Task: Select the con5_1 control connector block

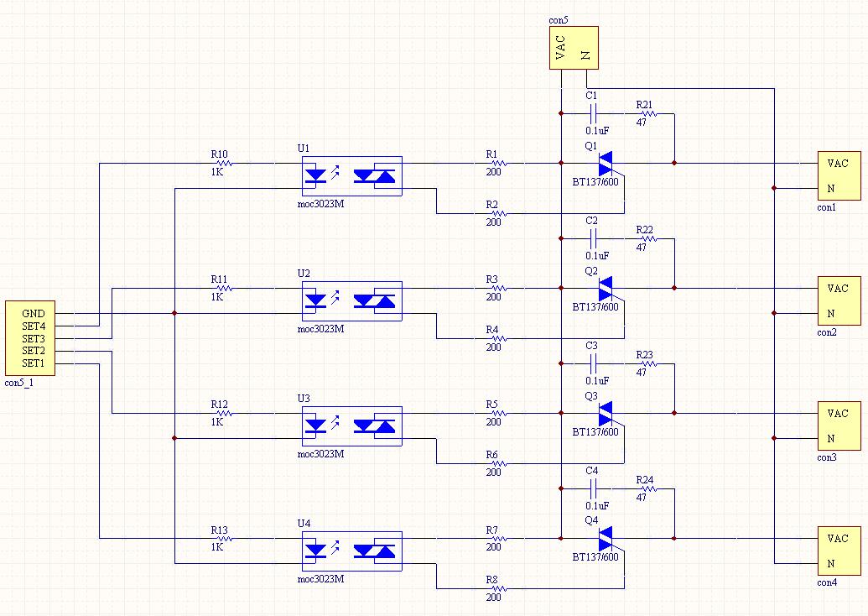Action: (x=30, y=338)
